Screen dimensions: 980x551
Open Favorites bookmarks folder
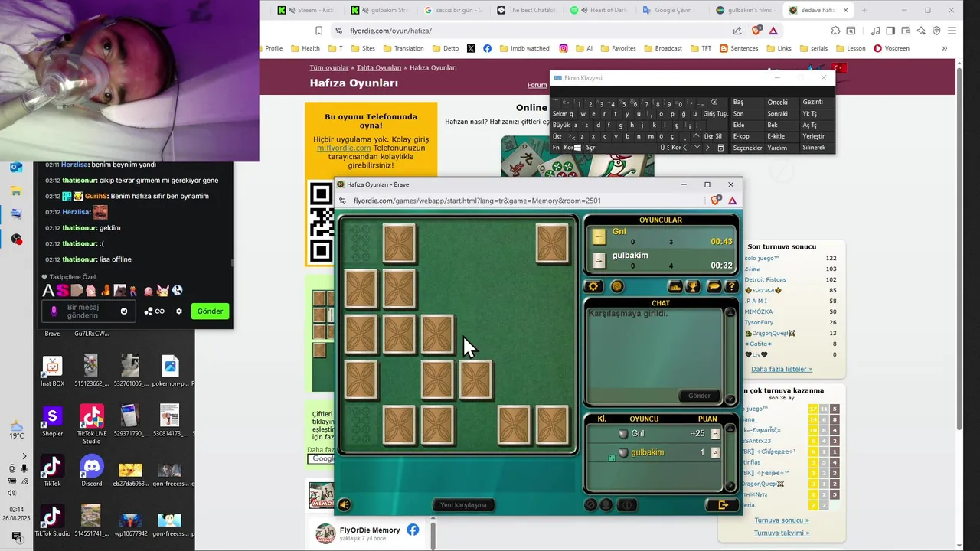617,48
